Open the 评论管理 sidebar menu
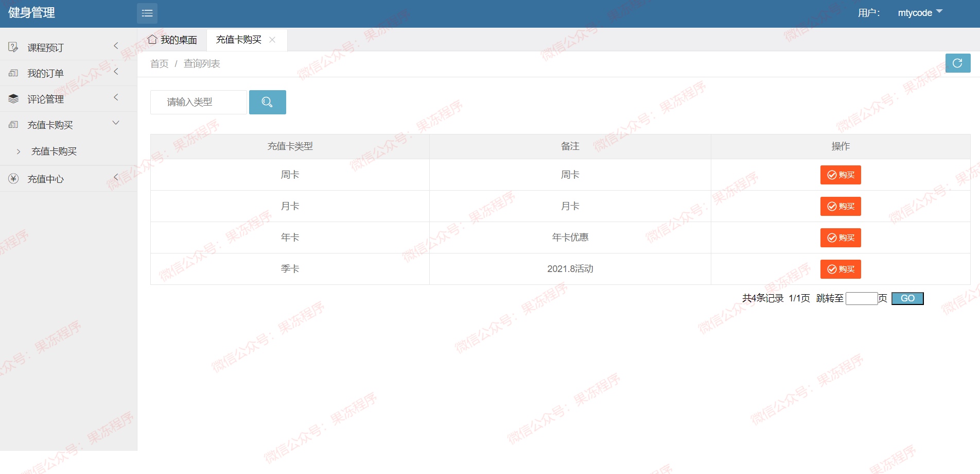Image resolution: width=980 pixels, height=474 pixels. [x=68, y=99]
